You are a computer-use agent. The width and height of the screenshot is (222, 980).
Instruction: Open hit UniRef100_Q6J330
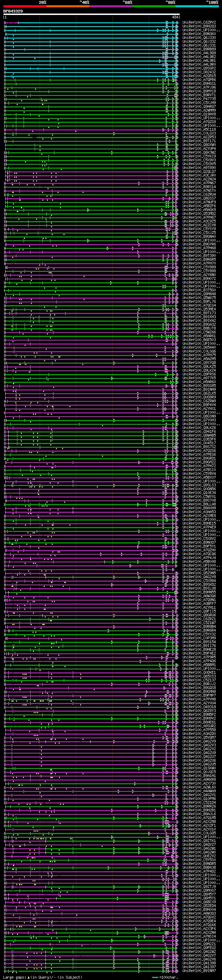click(x=199, y=38)
